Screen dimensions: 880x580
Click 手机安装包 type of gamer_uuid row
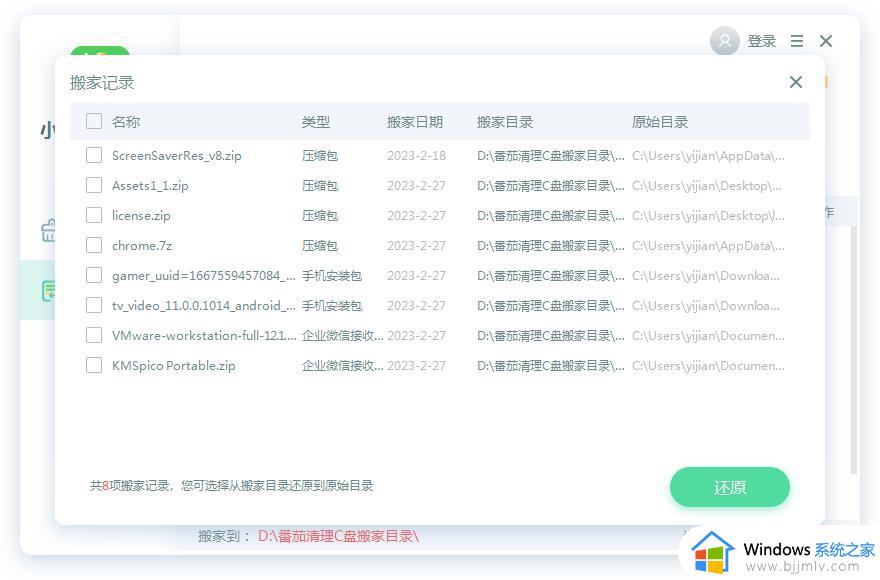(332, 276)
